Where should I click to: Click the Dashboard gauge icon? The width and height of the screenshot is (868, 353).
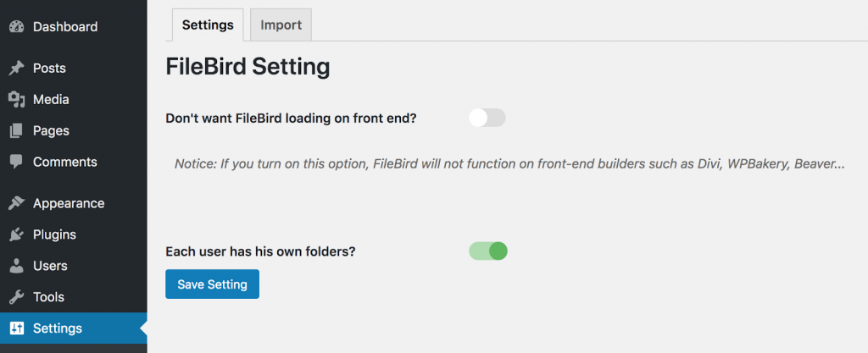pyautogui.click(x=17, y=26)
